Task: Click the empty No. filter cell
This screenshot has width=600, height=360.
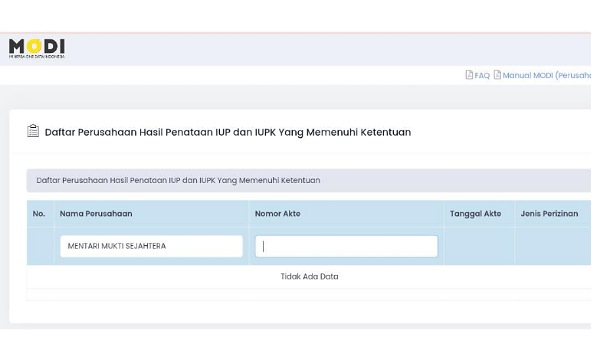Action: 40,246
